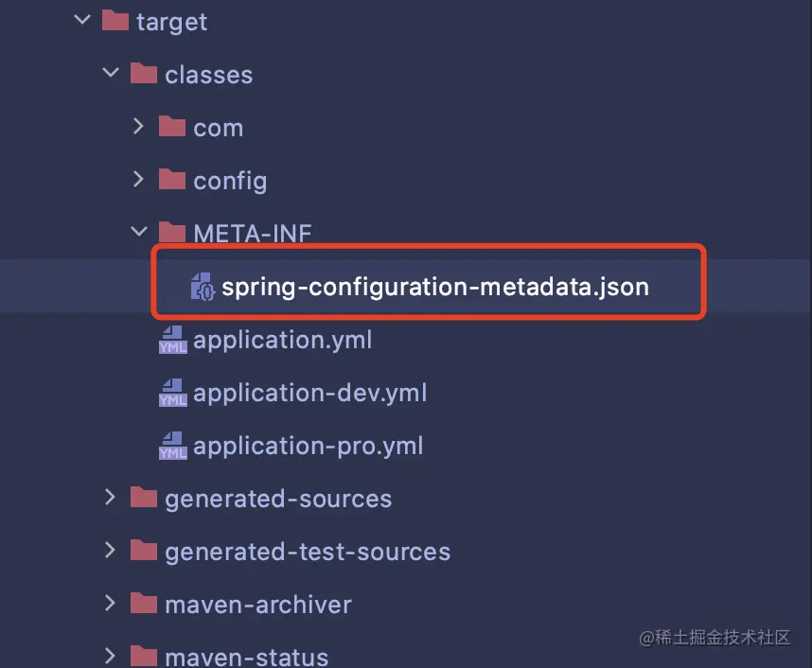Expand the generated-test-sources chevron
The image size is (812, 668).
click(110, 550)
